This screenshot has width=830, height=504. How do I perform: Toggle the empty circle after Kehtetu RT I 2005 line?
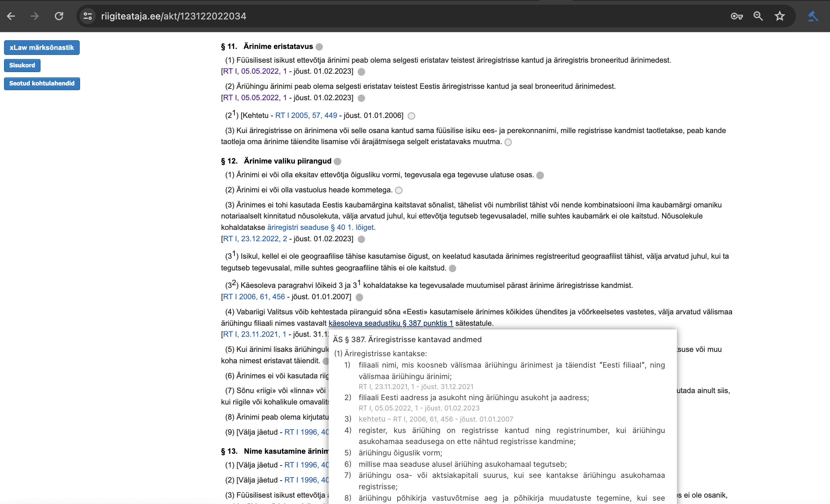(411, 116)
